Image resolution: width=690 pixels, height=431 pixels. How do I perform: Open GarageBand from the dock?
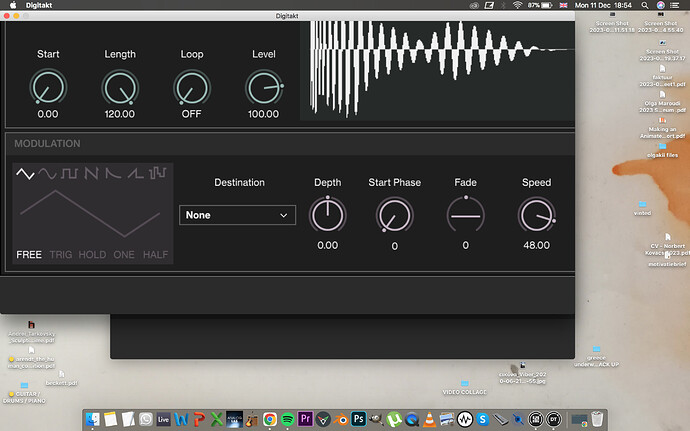pos(252,419)
